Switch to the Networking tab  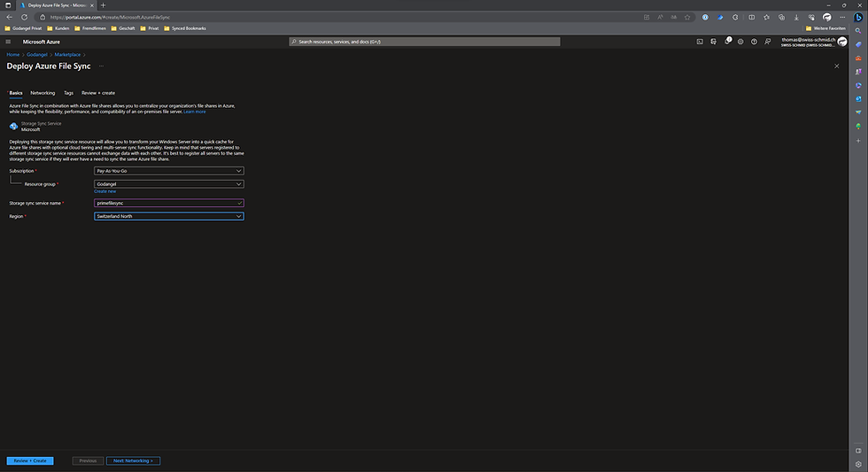(43, 93)
